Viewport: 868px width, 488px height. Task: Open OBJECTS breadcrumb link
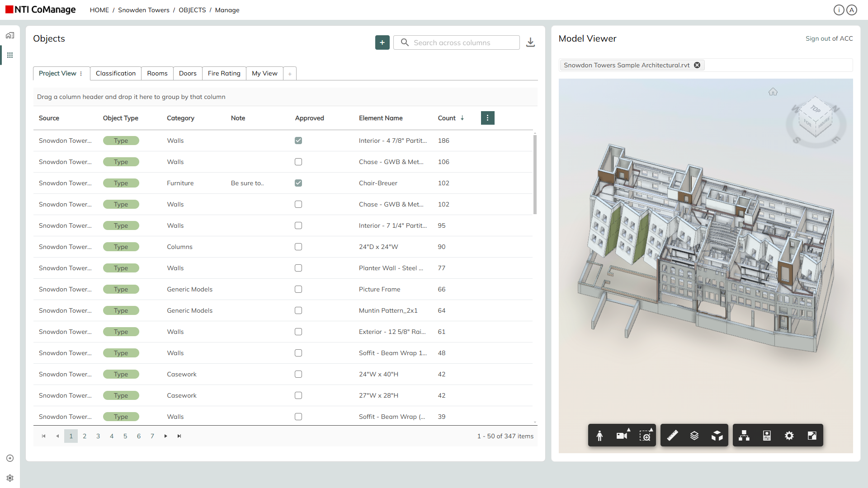[x=192, y=10]
